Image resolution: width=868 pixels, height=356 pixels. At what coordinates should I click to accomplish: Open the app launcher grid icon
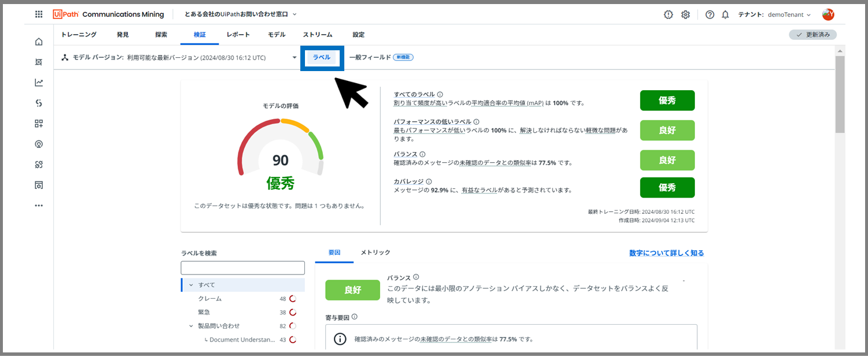(x=39, y=14)
